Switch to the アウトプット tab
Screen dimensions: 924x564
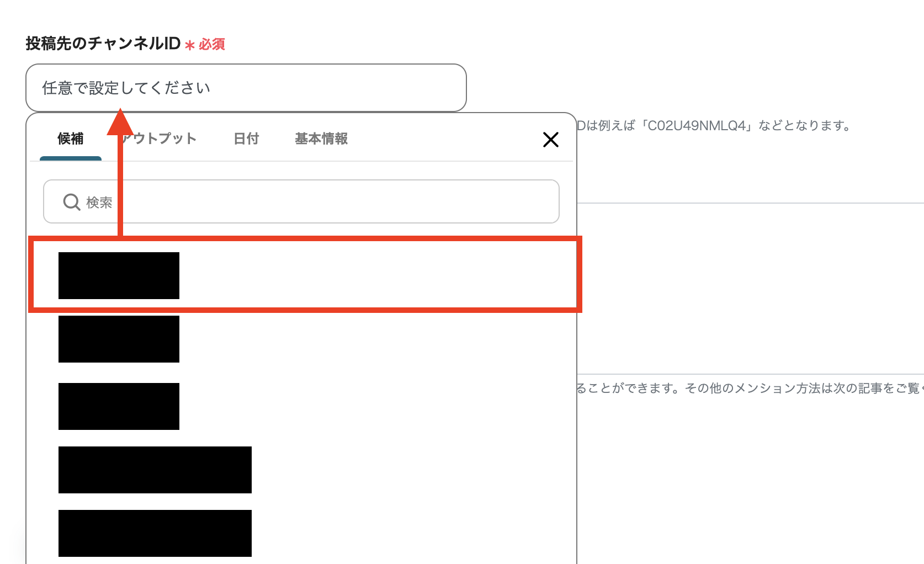point(164,139)
